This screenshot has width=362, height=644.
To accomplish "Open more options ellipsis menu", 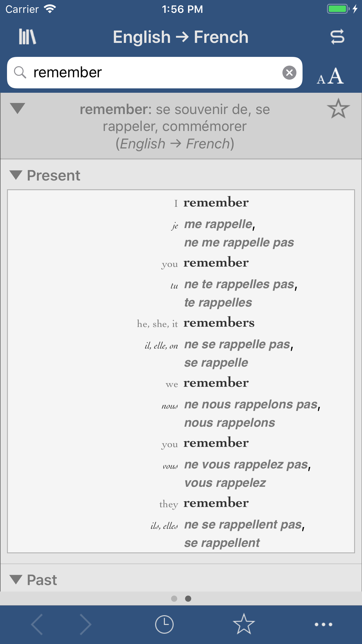I will 323,624.
